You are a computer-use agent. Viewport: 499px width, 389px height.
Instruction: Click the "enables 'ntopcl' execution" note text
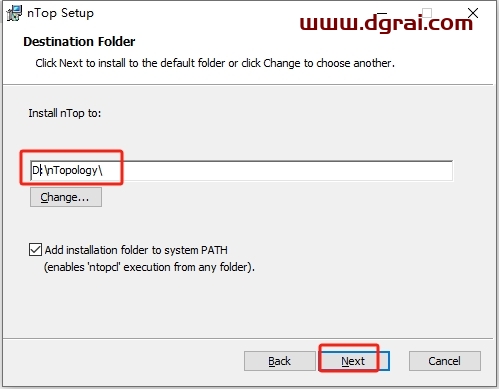[149, 267]
